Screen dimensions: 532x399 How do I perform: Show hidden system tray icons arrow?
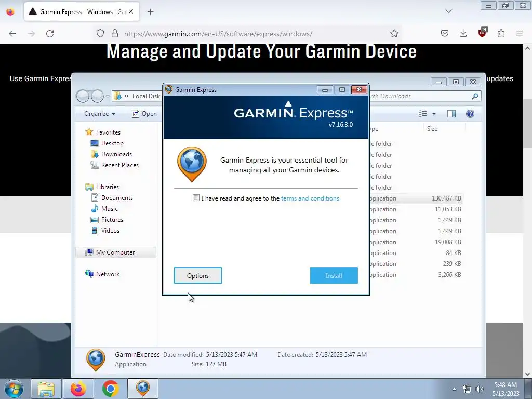pos(454,389)
